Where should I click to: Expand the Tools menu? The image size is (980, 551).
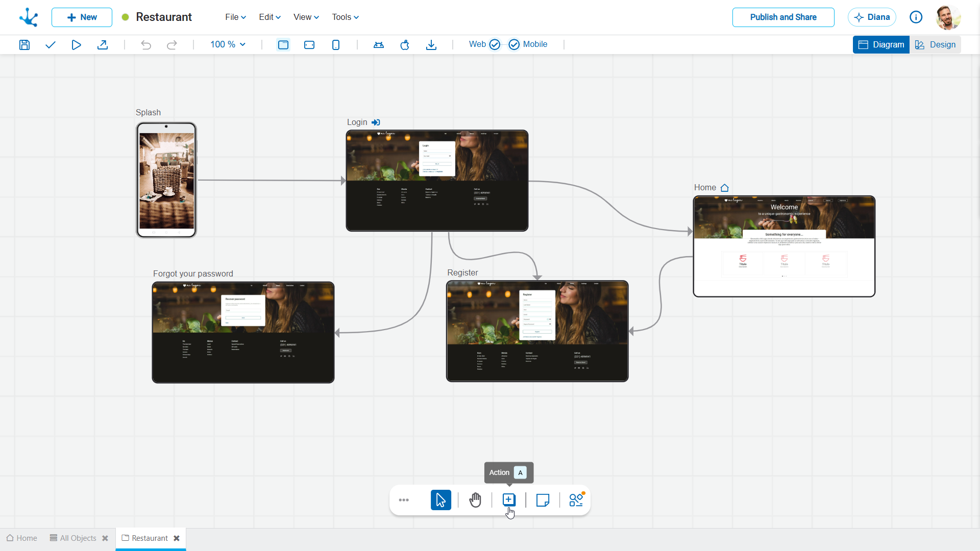[345, 17]
